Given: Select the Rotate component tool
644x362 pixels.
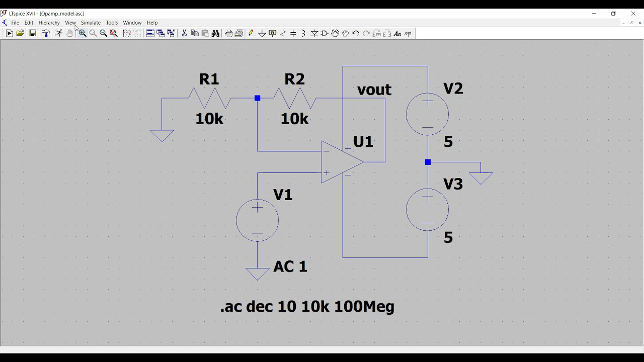Looking at the screenshot, I should [376, 33].
